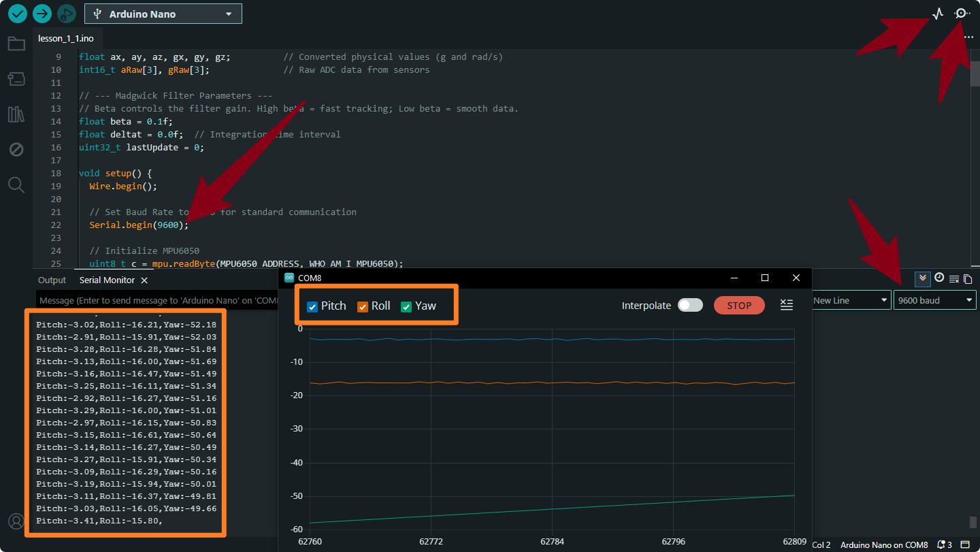
Task: Toggle the bottom panel icon in the status bar
Action: pos(965,545)
